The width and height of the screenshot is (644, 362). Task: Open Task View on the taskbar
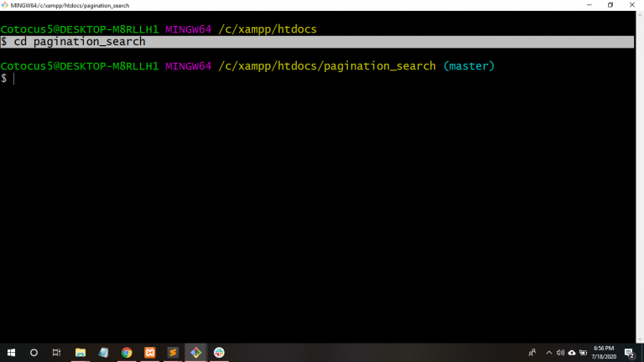coord(56,353)
